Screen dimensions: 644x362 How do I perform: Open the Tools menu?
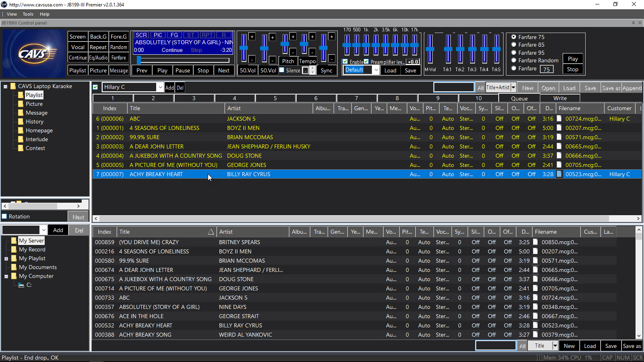click(28, 14)
